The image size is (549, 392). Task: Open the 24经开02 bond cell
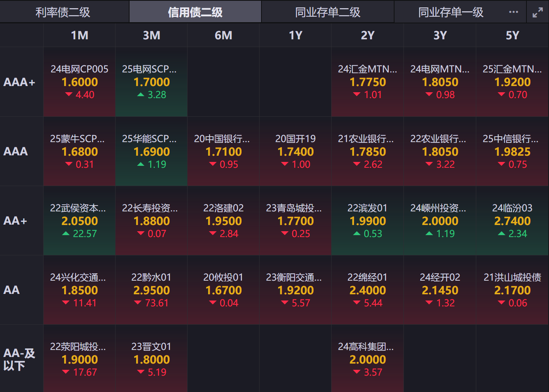(x=440, y=290)
